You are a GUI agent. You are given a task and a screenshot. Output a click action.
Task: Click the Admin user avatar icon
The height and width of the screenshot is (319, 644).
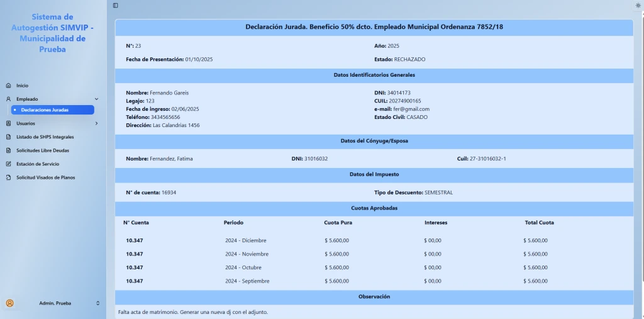pos(10,303)
